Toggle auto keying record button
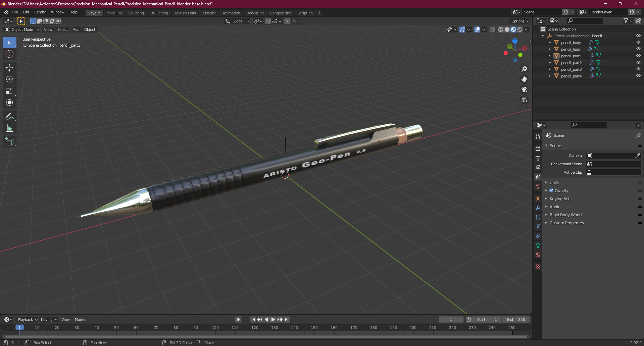The width and height of the screenshot is (644, 346). (x=238, y=320)
